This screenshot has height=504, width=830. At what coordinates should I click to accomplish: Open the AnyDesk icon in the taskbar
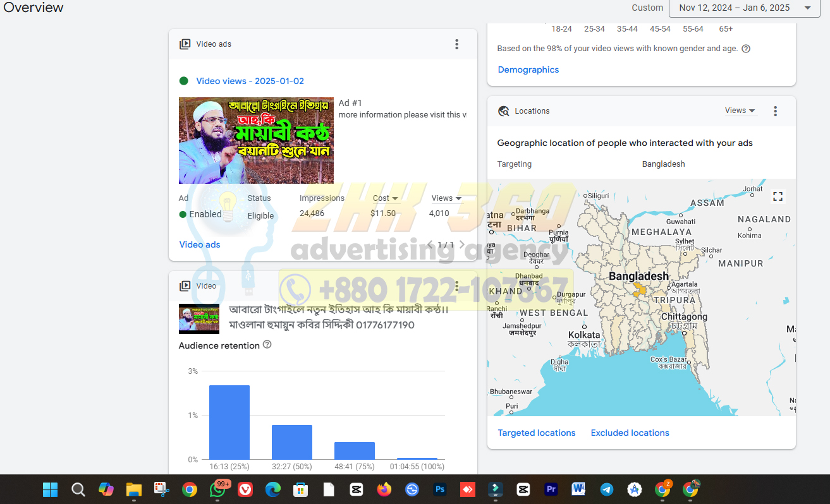tap(467, 489)
